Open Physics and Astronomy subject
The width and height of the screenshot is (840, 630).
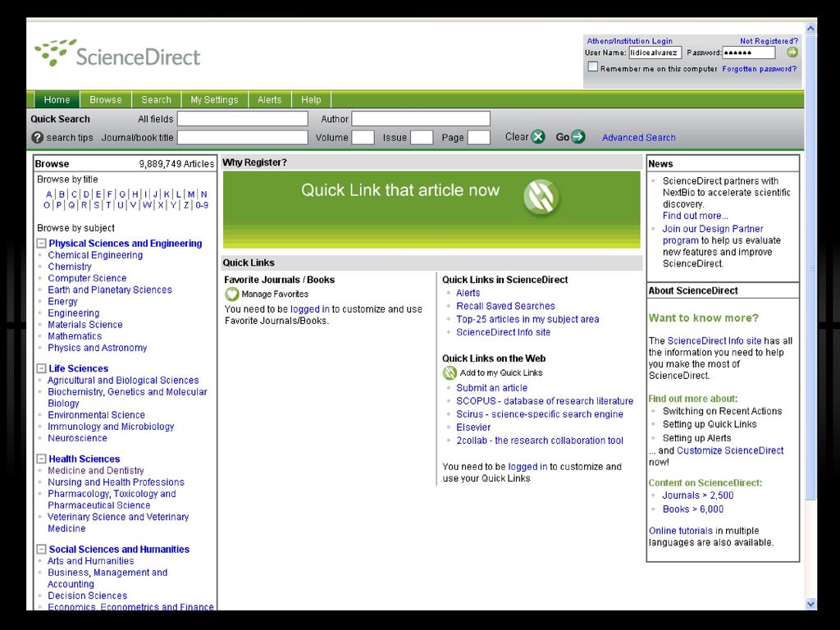(x=98, y=348)
